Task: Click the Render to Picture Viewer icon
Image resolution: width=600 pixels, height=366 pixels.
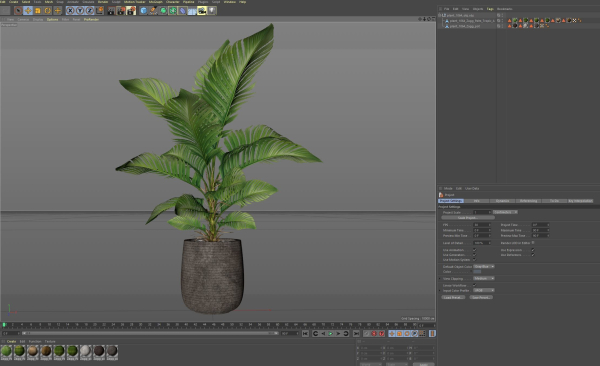Action: 121,11
